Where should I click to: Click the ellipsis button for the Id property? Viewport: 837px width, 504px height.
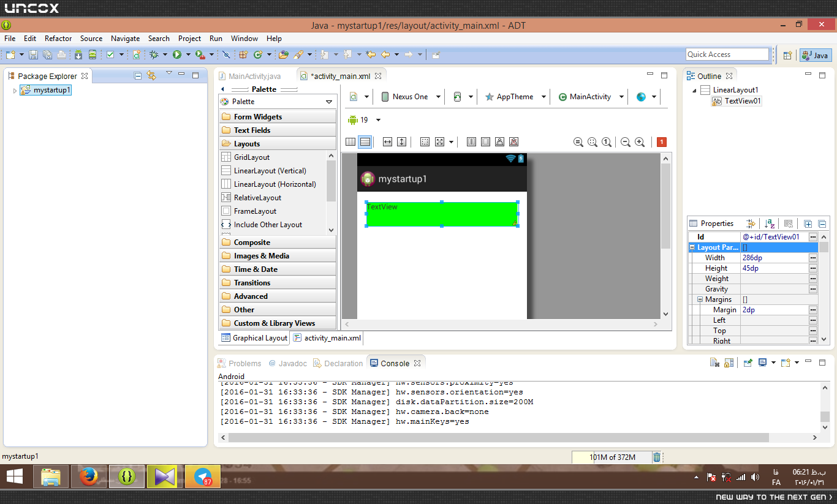click(813, 237)
